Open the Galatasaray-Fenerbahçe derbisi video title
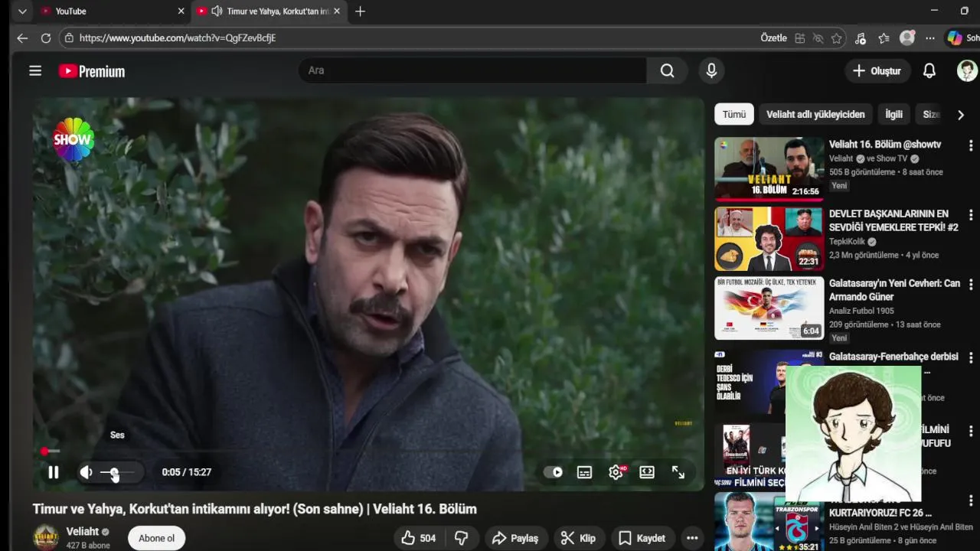This screenshot has width=980, height=551. coord(893,357)
